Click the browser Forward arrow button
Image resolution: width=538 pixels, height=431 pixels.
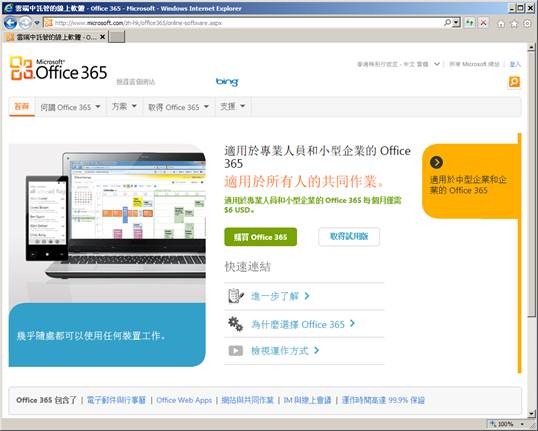(x=25, y=23)
